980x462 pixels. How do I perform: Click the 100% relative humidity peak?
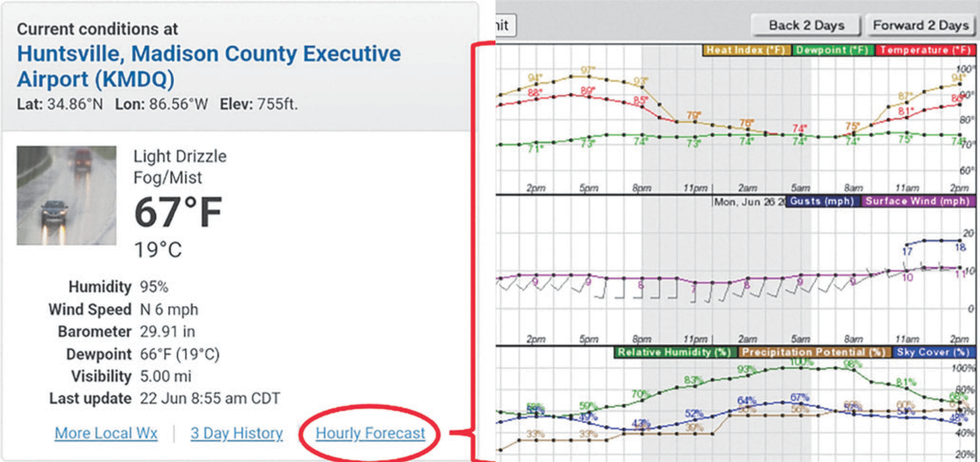pyautogui.click(x=801, y=368)
